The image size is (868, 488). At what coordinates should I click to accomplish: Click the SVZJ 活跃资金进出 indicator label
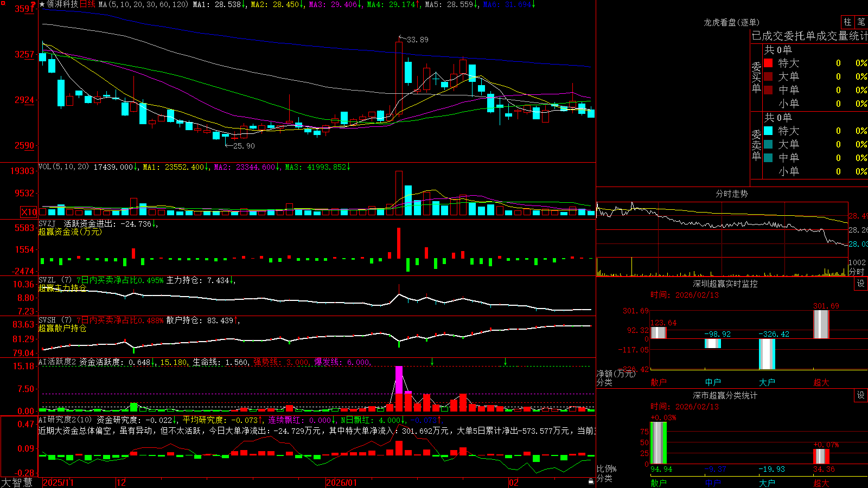pos(79,224)
